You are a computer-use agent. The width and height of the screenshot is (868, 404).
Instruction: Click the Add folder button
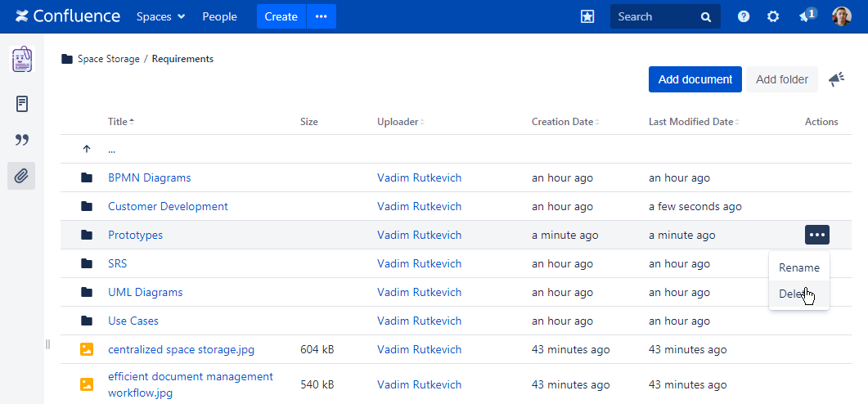click(781, 79)
